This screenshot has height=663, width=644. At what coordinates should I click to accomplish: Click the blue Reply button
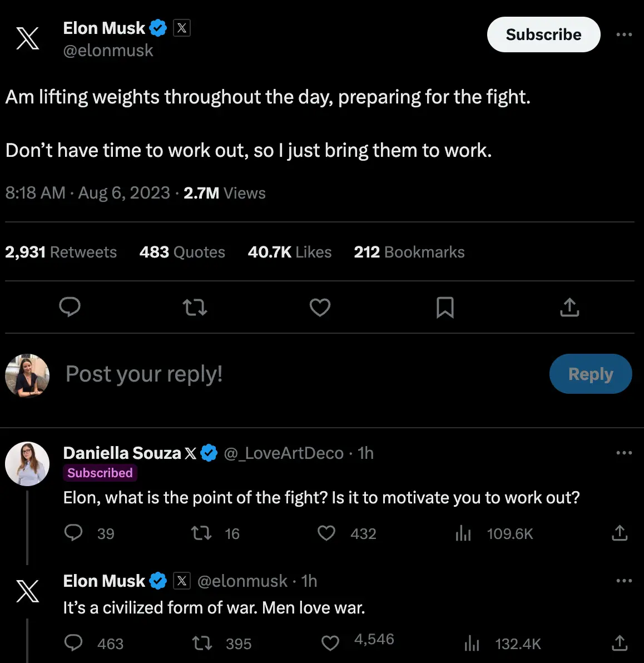click(x=591, y=374)
